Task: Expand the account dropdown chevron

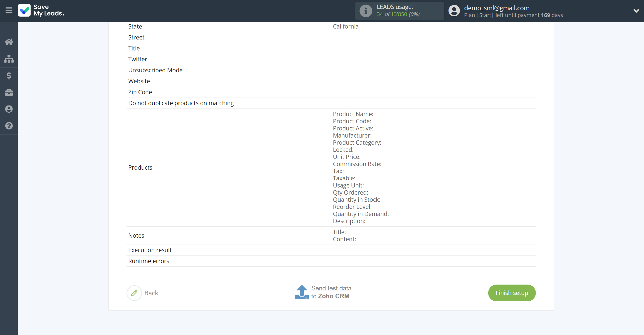Action: click(636, 11)
